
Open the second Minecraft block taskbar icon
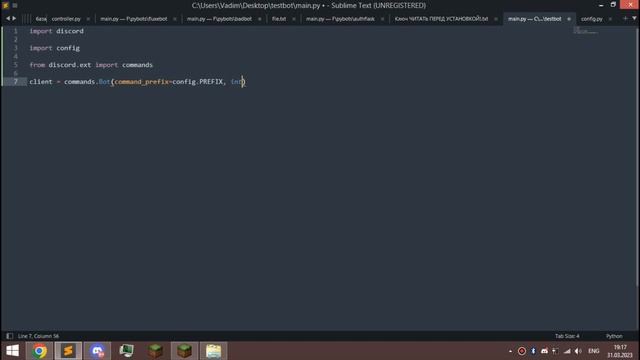pyautogui.click(x=184, y=351)
